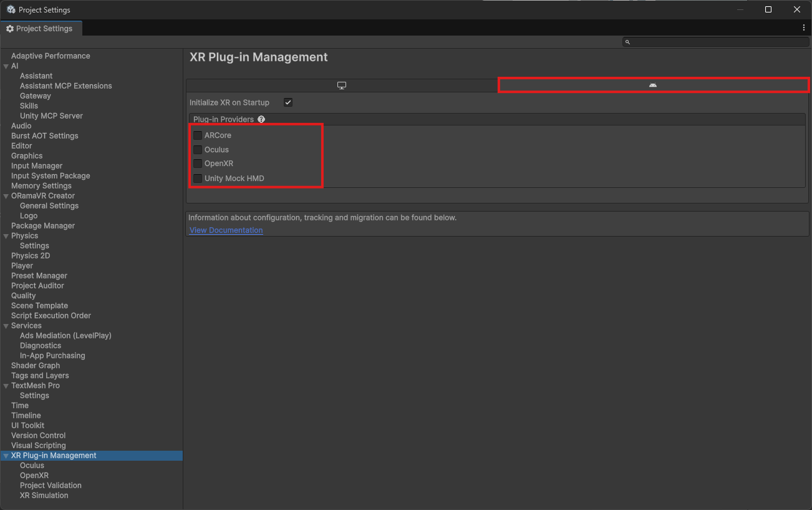The width and height of the screenshot is (812, 510).
Task: Enable the ARCore plug-in provider
Action: [198, 135]
